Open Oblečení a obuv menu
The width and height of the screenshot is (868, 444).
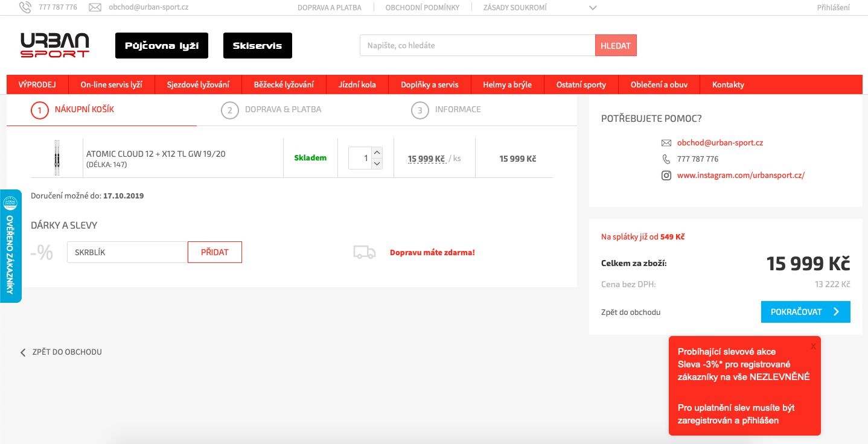(x=659, y=84)
